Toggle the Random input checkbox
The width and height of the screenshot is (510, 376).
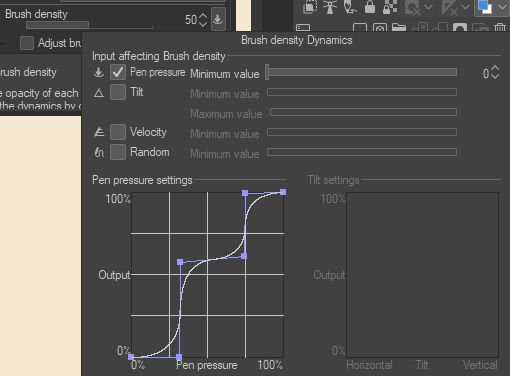point(118,152)
